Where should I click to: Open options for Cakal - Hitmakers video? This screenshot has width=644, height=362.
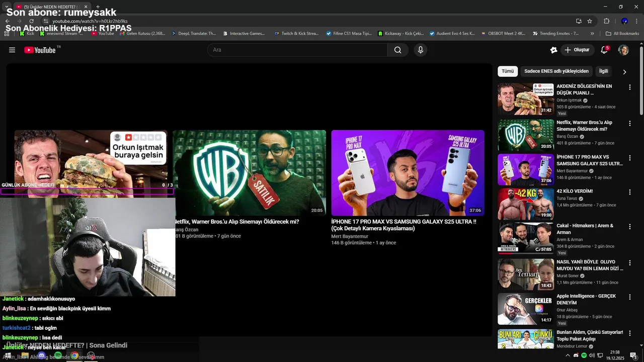(629, 227)
